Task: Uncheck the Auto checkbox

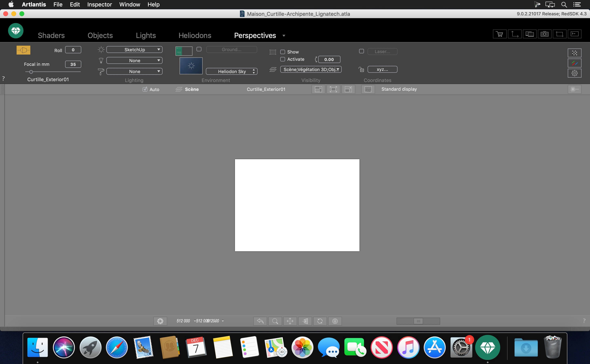Action: click(x=145, y=89)
